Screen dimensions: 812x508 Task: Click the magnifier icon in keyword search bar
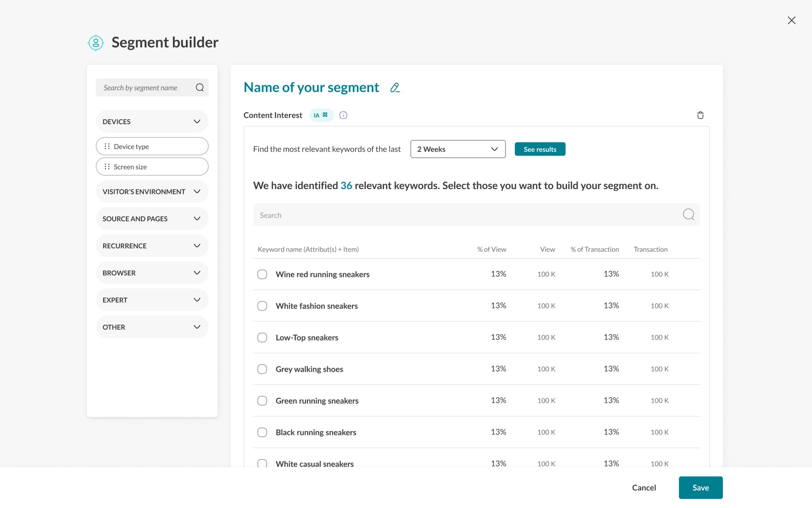[688, 214]
